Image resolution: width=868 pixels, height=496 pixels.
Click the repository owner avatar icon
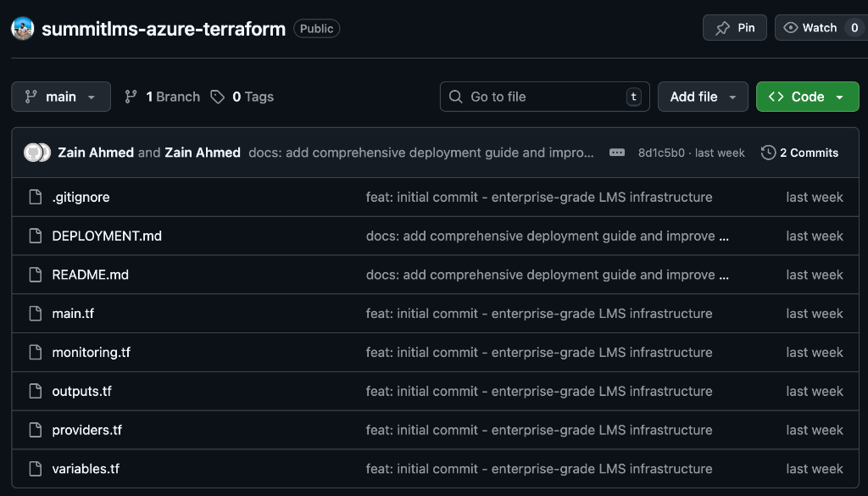coord(22,28)
